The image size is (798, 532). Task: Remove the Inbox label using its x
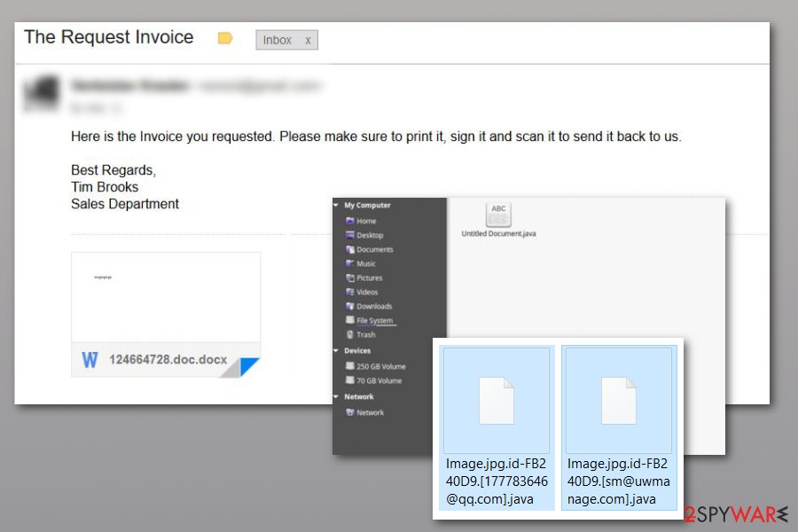tap(308, 41)
